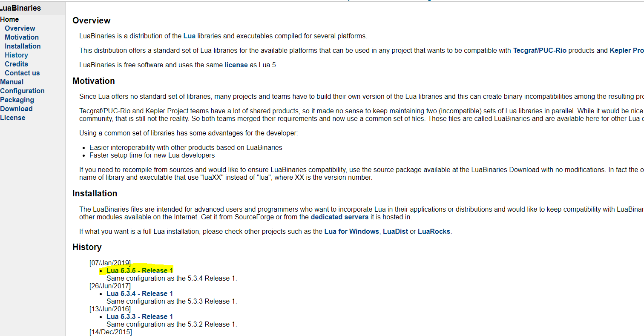Click 'Same configuration as the 5.3.2' text
The width and height of the screenshot is (644, 336).
pyautogui.click(x=172, y=324)
